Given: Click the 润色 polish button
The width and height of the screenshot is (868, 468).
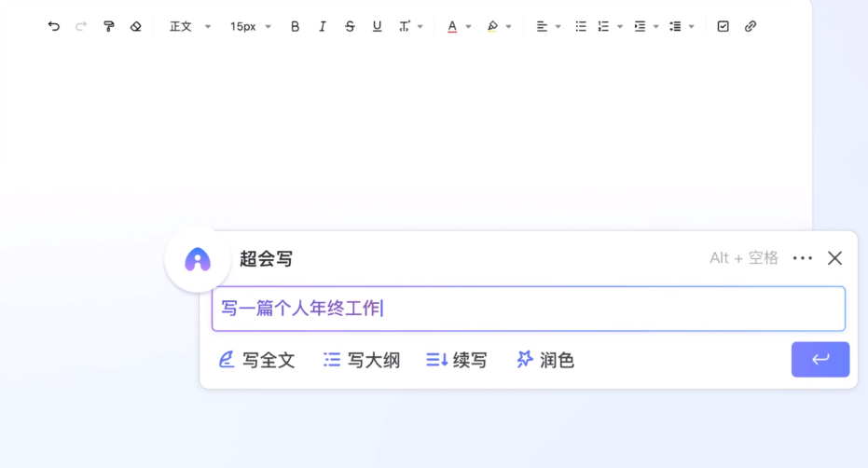Looking at the screenshot, I should pos(545,360).
